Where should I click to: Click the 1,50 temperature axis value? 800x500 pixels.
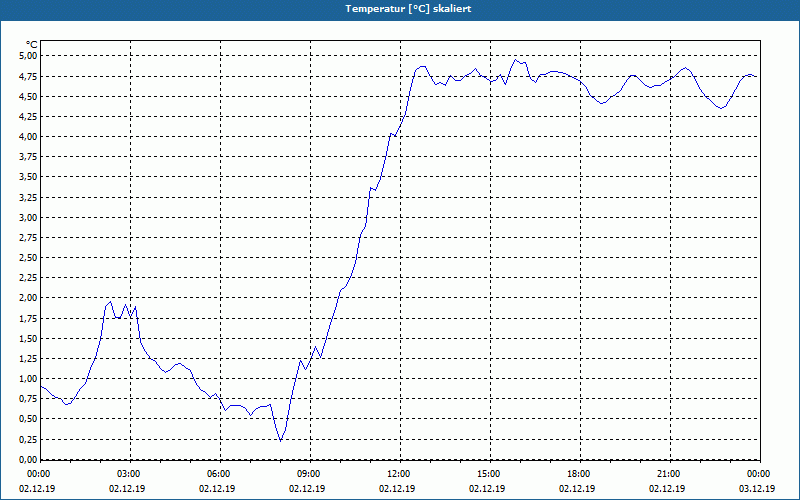coord(28,339)
